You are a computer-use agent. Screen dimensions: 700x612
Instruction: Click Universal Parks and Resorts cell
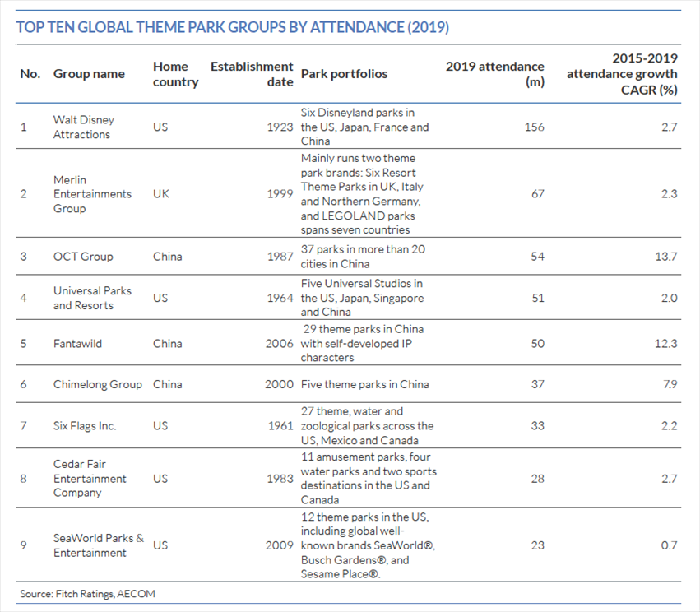click(92, 298)
